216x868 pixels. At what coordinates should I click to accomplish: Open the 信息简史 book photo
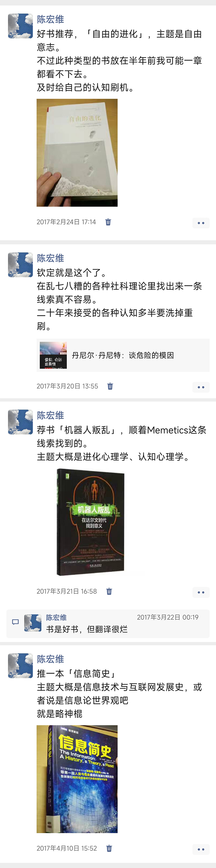coord(77,779)
